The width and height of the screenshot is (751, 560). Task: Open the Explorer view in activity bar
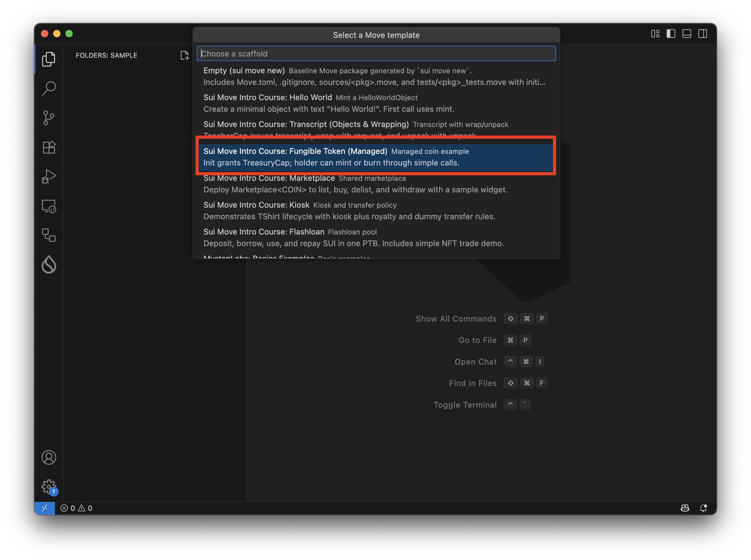pos(49,59)
